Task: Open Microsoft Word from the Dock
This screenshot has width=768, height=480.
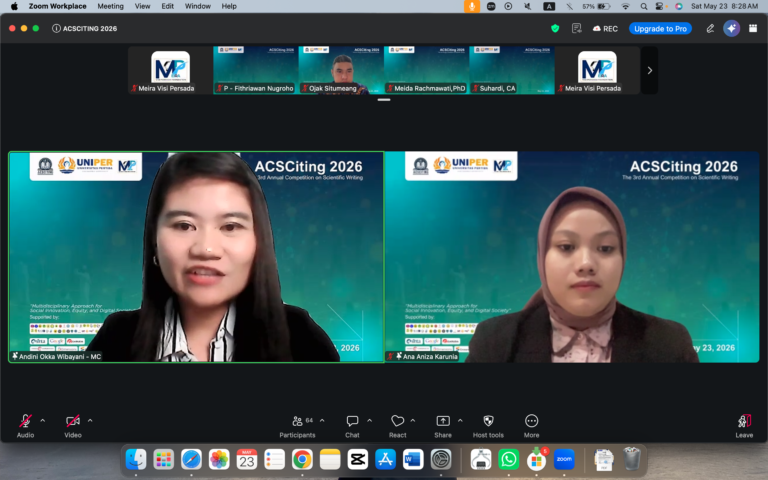Action: (x=413, y=459)
